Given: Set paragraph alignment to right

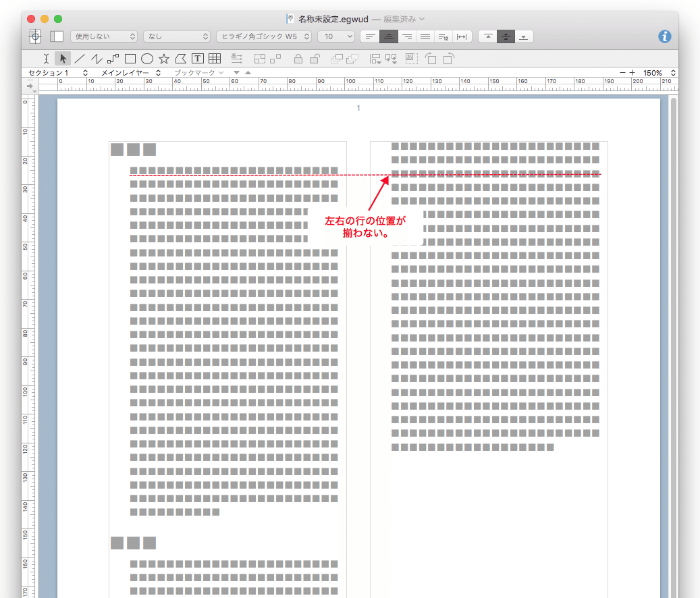Looking at the screenshot, I should (406, 36).
